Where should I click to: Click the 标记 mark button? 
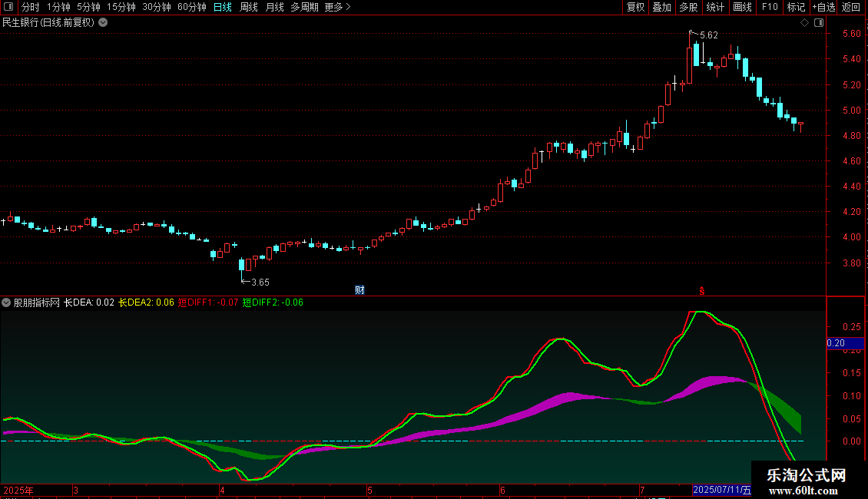click(796, 7)
